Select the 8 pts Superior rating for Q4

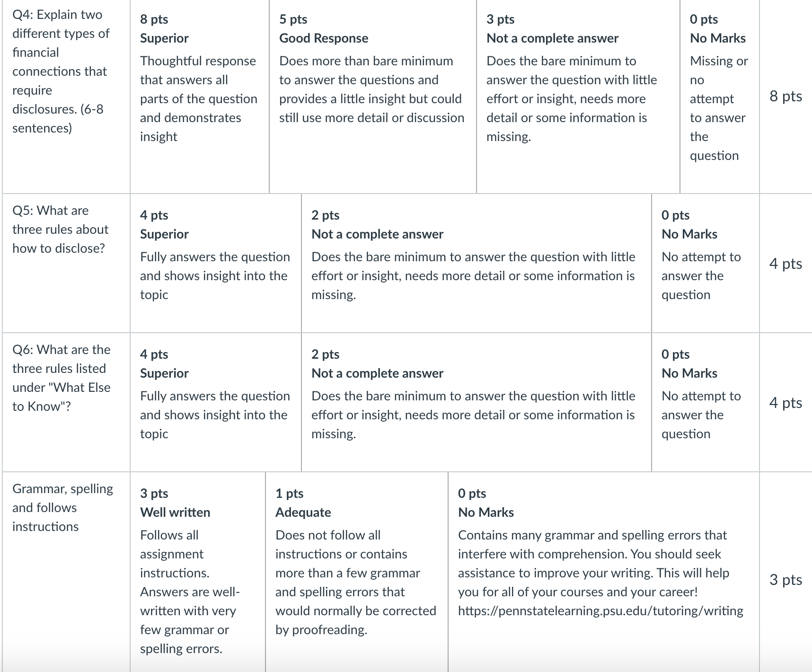(x=200, y=97)
